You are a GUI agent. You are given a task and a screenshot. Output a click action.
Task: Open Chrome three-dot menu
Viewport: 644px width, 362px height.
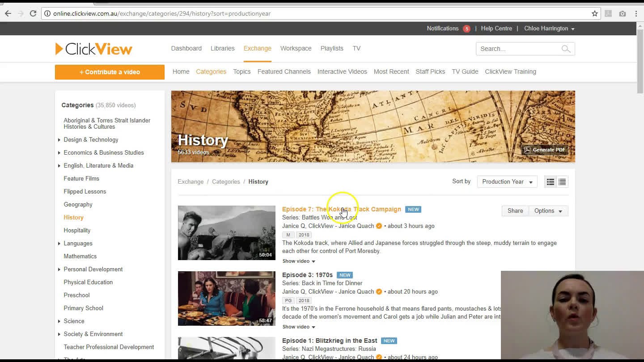(636, 13)
